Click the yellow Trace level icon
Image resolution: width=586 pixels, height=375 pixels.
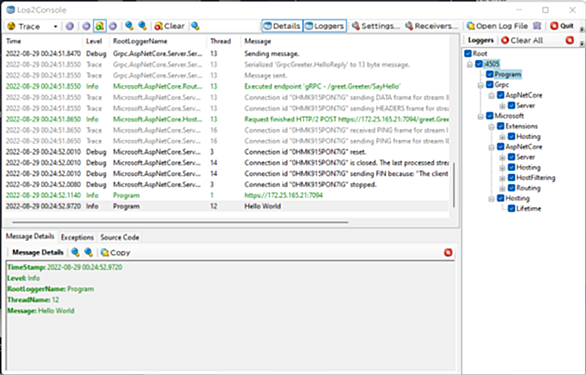[x=12, y=26]
